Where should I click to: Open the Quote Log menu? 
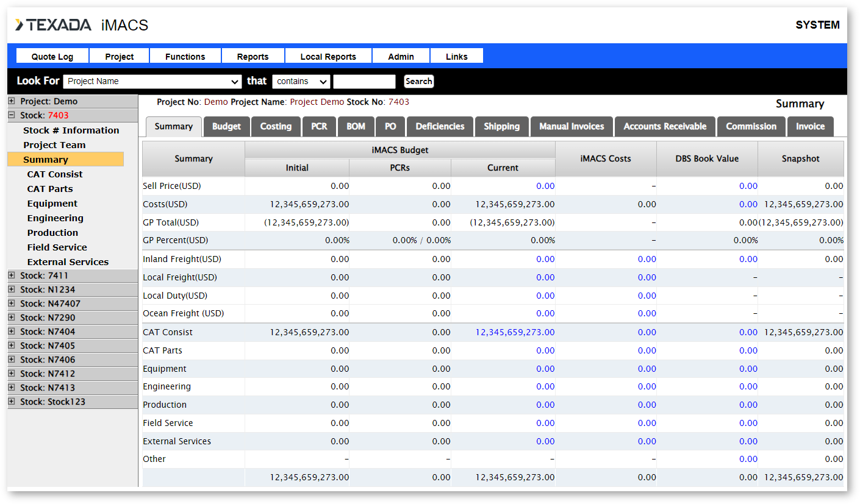tap(52, 56)
